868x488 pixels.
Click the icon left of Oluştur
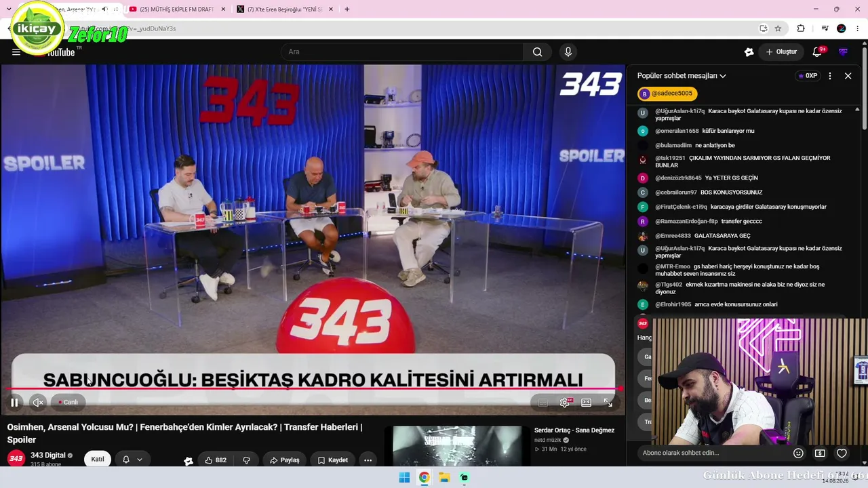[749, 52]
